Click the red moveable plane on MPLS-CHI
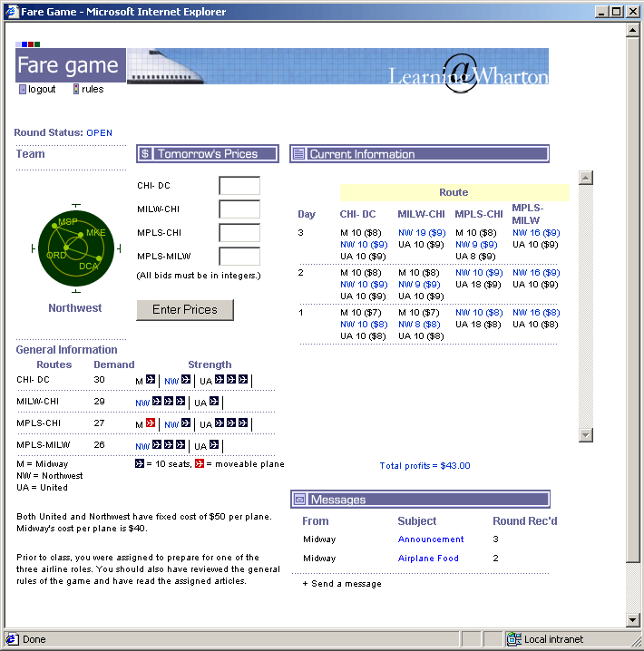The width and height of the screenshot is (644, 651). 151,423
